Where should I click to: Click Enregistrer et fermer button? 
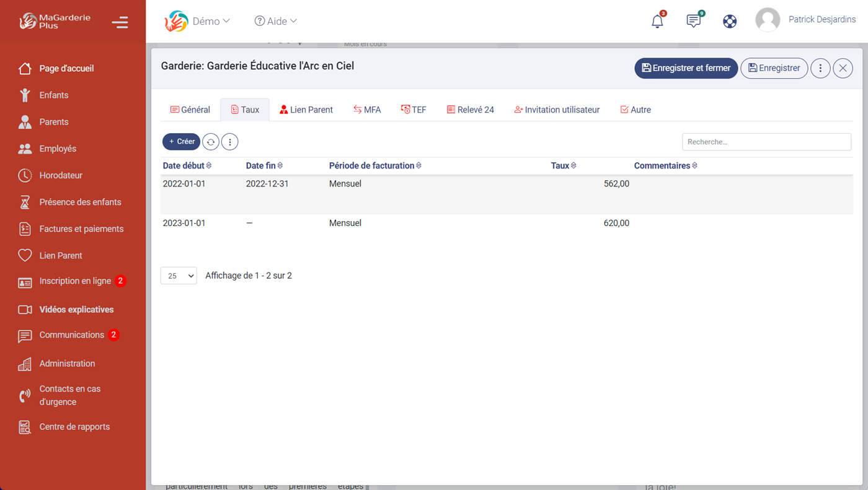tap(686, 68)
